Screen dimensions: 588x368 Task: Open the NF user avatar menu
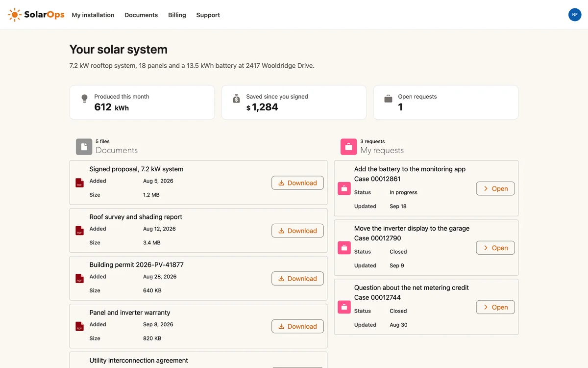(575, 15)
